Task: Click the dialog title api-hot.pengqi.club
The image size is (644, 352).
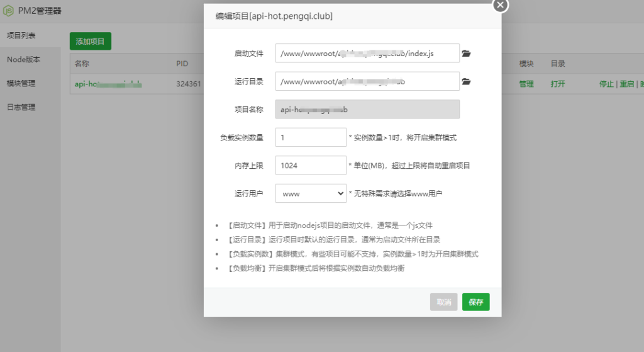Action: [x=274, y=16]
